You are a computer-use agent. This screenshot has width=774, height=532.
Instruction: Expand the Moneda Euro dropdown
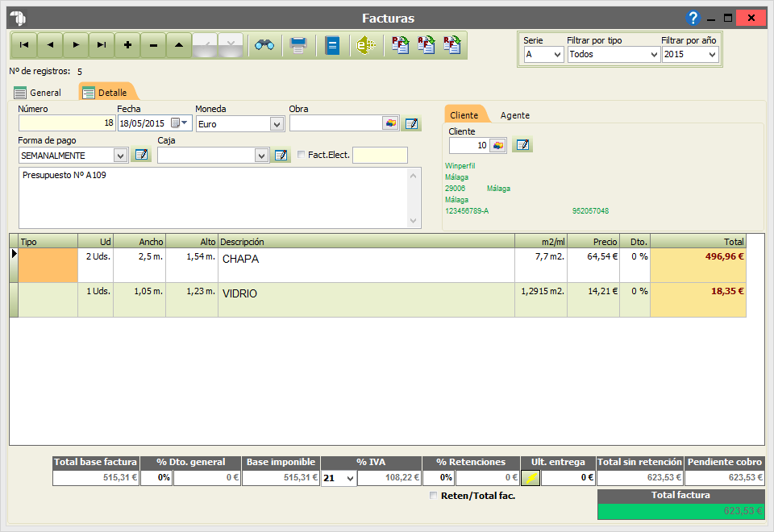coord(277,124)
